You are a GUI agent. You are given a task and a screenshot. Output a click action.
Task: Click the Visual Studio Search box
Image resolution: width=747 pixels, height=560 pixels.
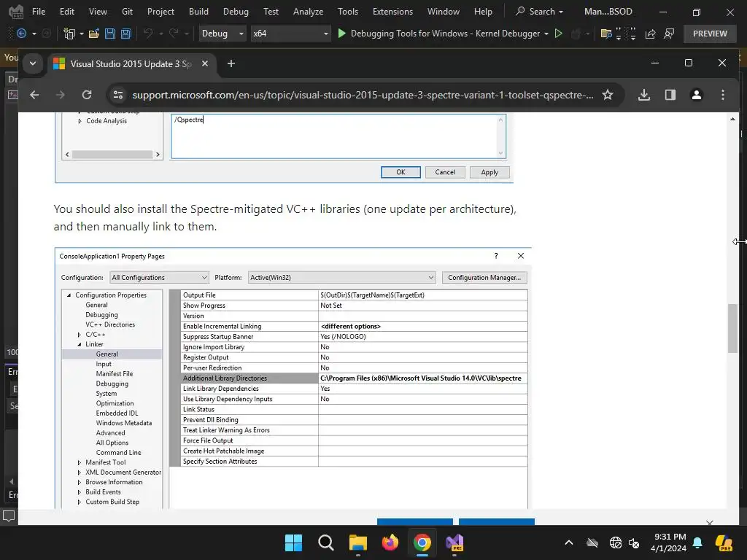541,12
